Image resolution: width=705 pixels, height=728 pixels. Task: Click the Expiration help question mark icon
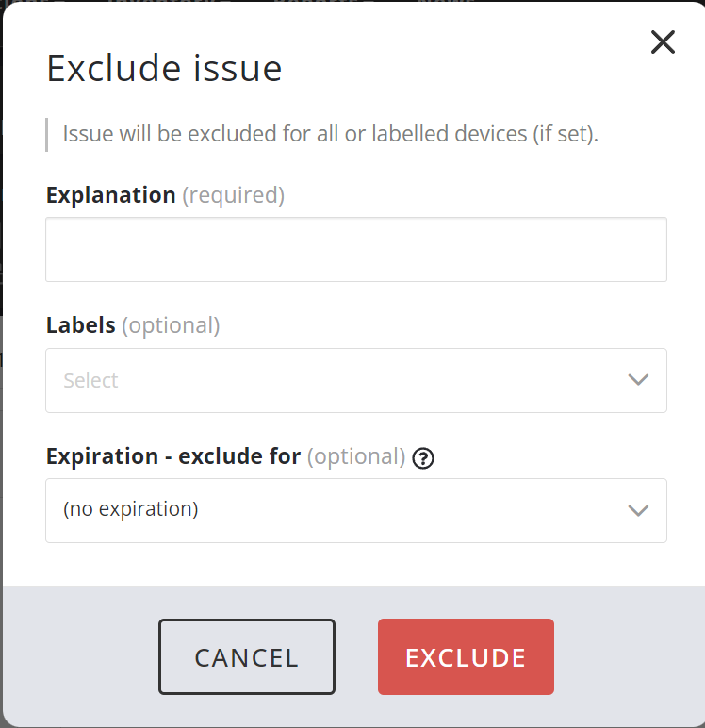424,458
